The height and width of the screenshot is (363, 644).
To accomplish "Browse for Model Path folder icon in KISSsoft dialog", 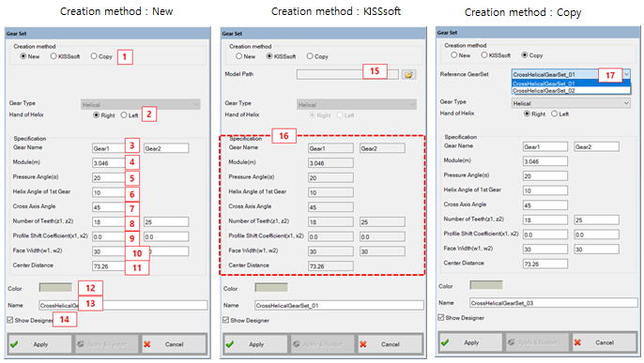I will (x=408, y=75).
